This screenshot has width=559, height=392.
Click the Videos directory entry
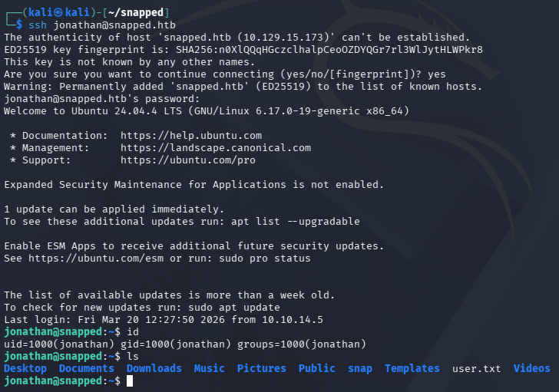[532, 369]
